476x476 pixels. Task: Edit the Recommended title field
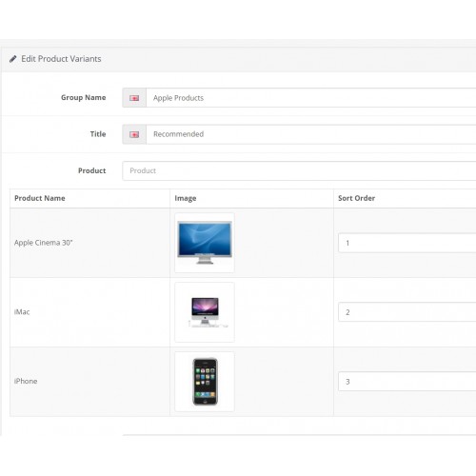pos(311,134)
